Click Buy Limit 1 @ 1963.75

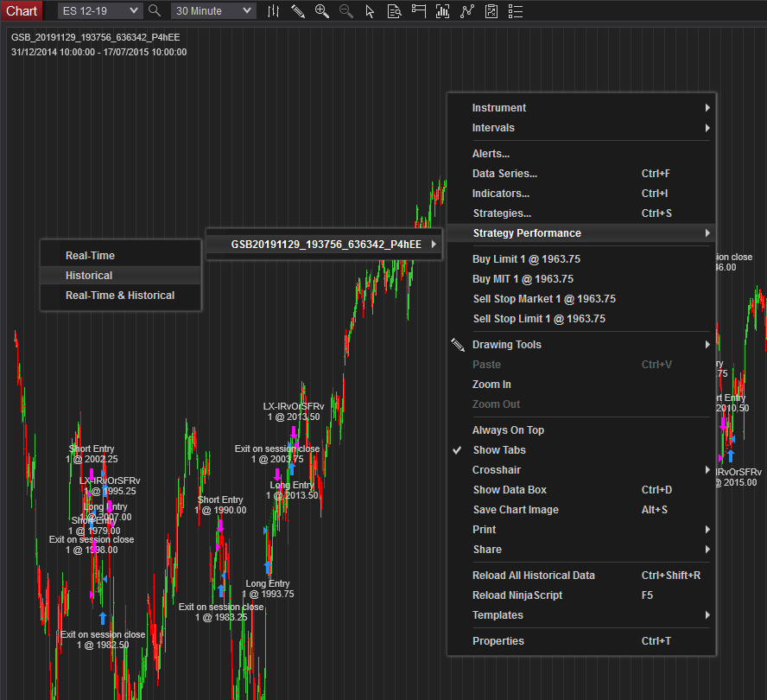[x=526, y=259]
